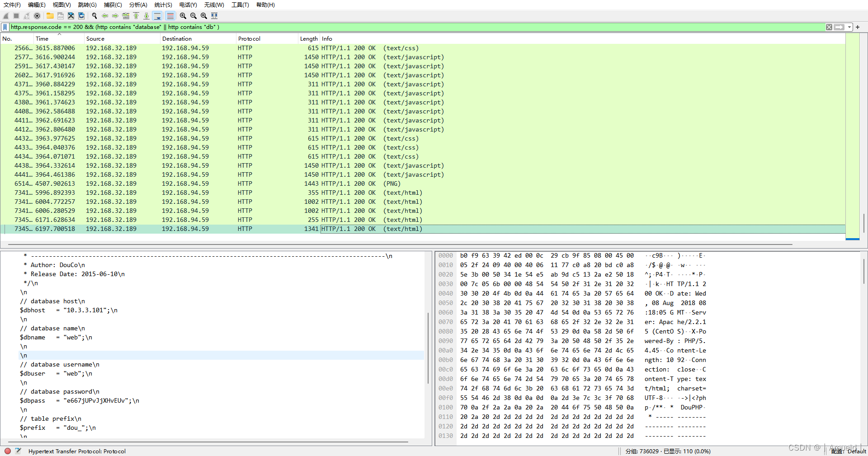868x456 pixels.
Task: Click the 配置: Default profile in status bar
Action: coord(849,451)
